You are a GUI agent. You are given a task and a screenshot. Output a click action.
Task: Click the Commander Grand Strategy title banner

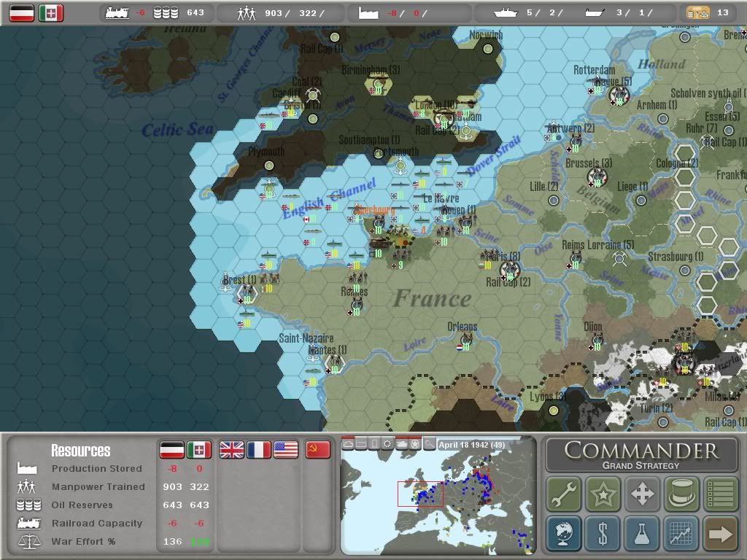641,455
